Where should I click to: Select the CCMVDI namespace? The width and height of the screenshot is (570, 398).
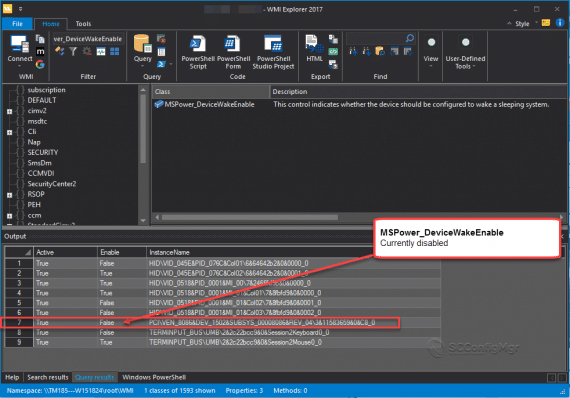[41, 173]
